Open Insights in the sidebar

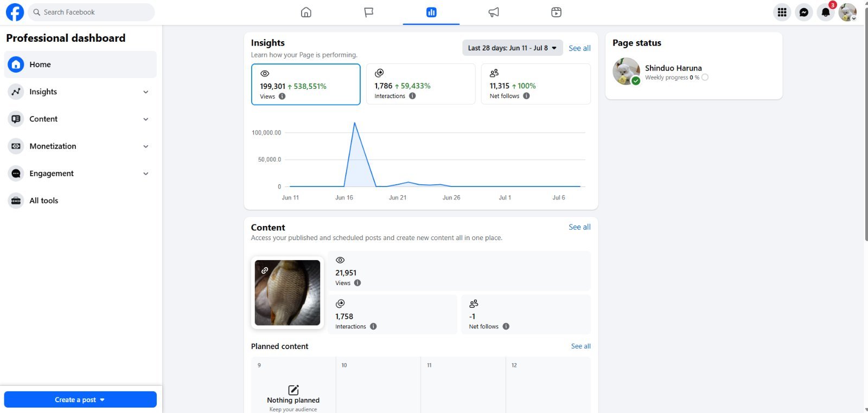(x=80, y=92)
